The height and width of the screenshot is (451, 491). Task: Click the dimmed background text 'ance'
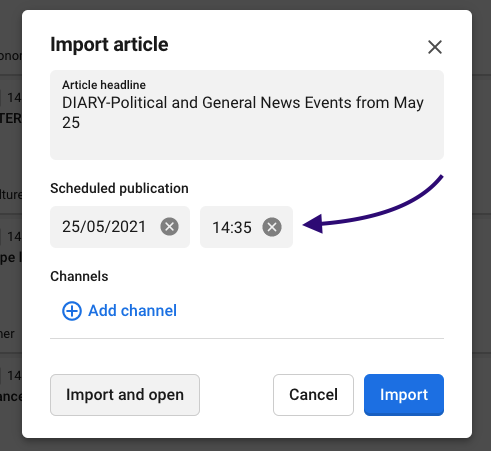point(11,396)
